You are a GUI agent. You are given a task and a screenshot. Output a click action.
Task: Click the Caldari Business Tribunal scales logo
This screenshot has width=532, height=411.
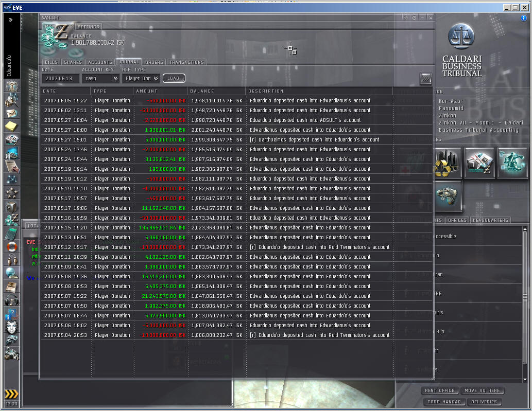click(461, 36)
